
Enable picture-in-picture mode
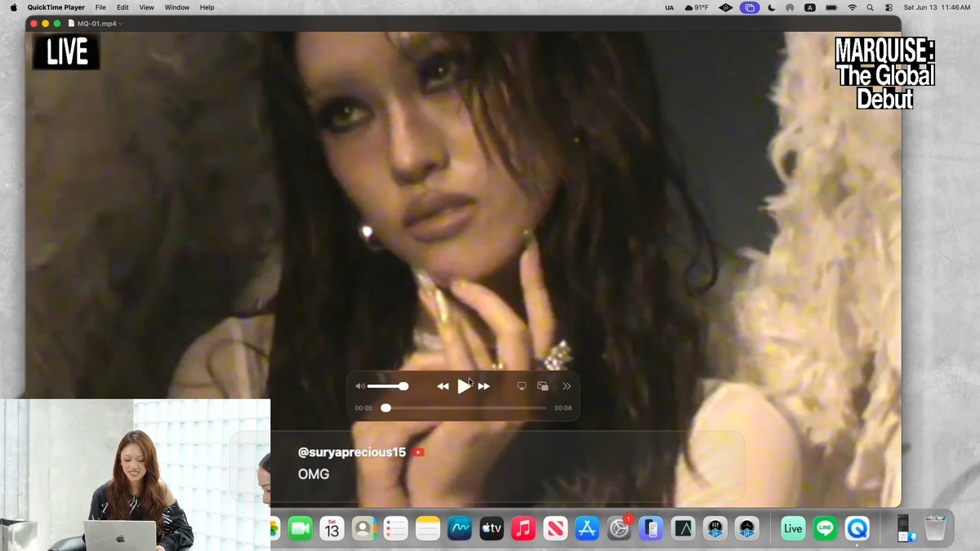[x=543, y=386]
